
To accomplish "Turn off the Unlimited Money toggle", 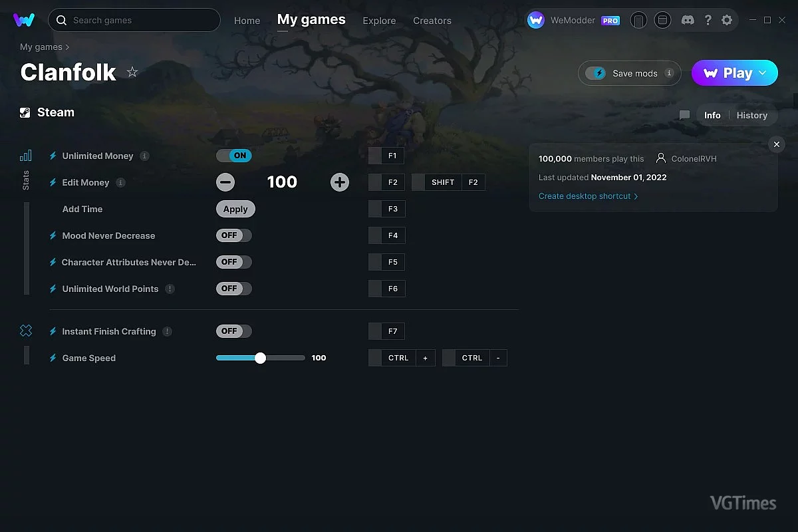I will (234, 156).
